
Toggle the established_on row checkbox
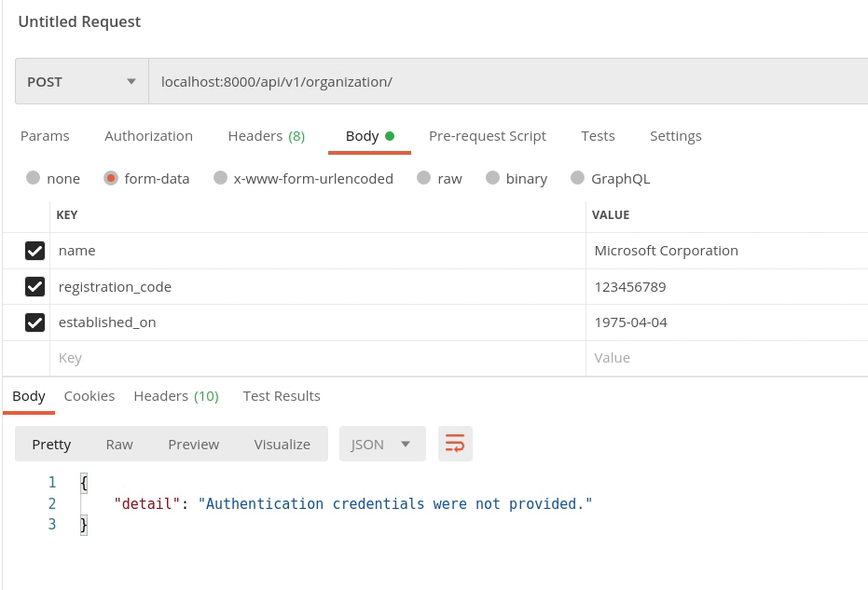point(34,322)
